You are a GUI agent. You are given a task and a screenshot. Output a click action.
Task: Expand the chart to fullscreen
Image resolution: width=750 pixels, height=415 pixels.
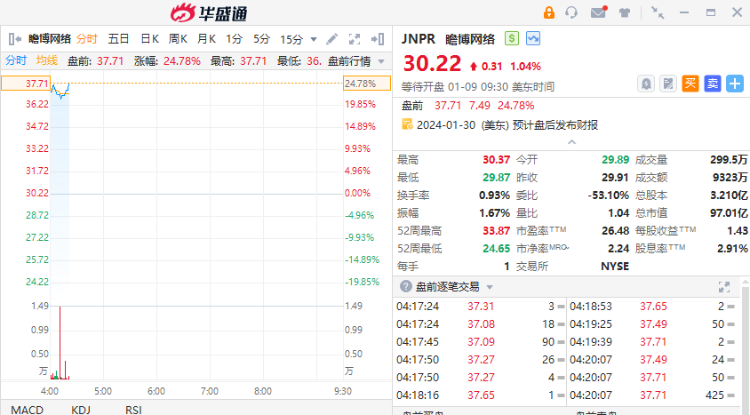[x=355, y=39]
